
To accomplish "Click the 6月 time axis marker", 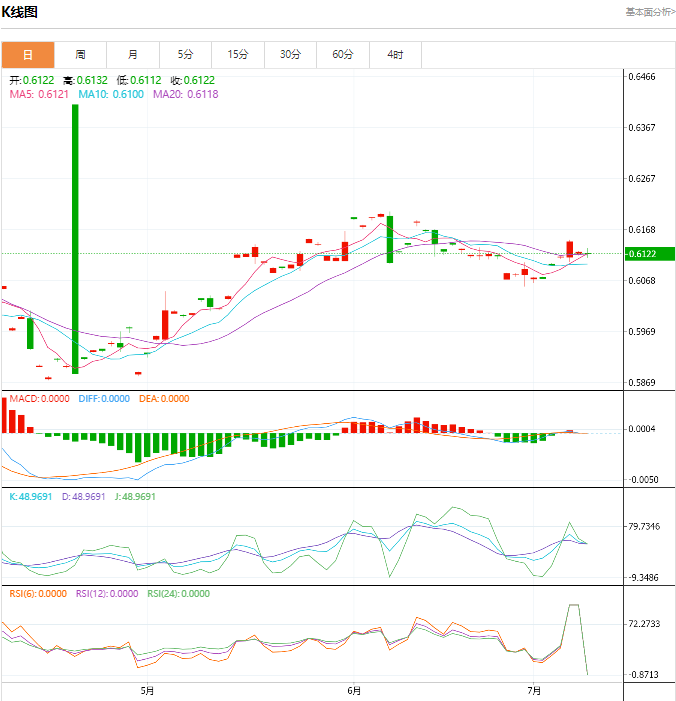I will [x=353, y=690].
